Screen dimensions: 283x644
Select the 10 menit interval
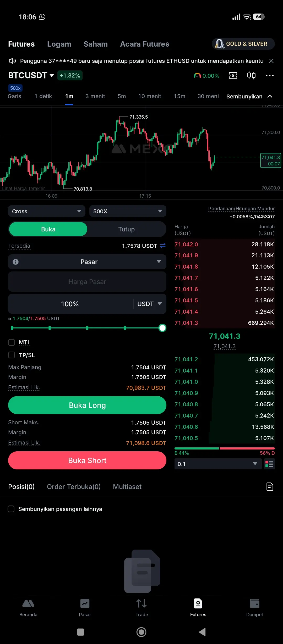pyautogui.click(x=150, y=96)
